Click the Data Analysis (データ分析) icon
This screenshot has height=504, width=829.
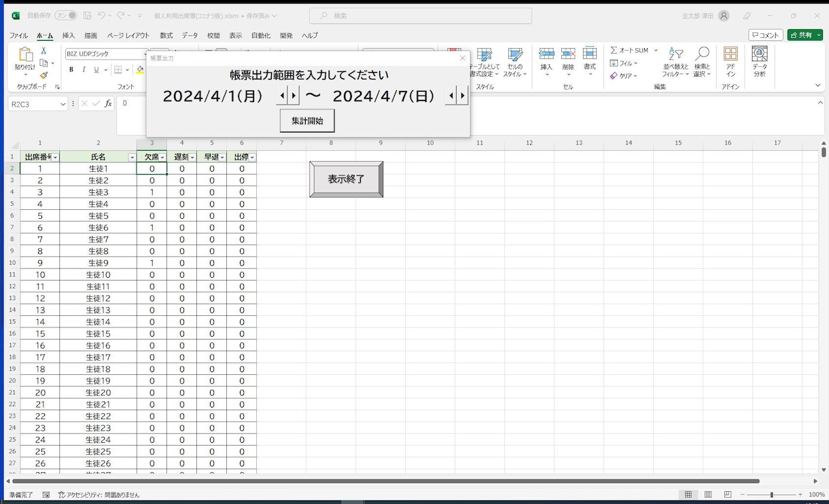coord(760,54)
